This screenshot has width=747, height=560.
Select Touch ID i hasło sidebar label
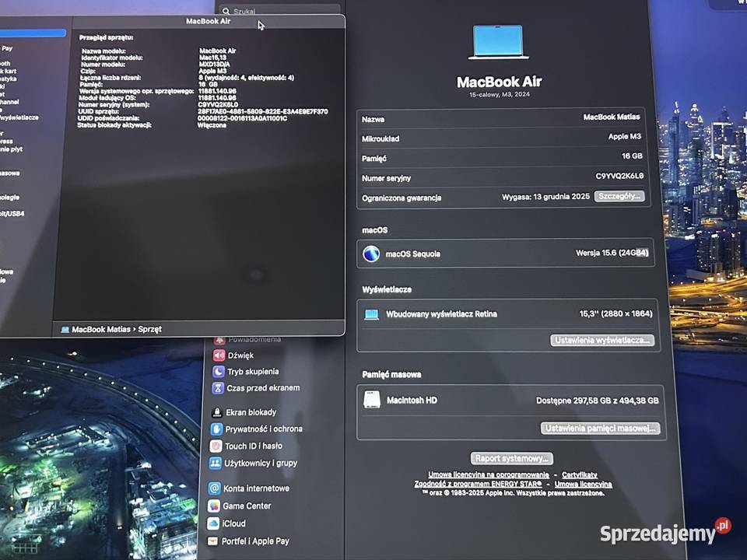tap(254, 446)
